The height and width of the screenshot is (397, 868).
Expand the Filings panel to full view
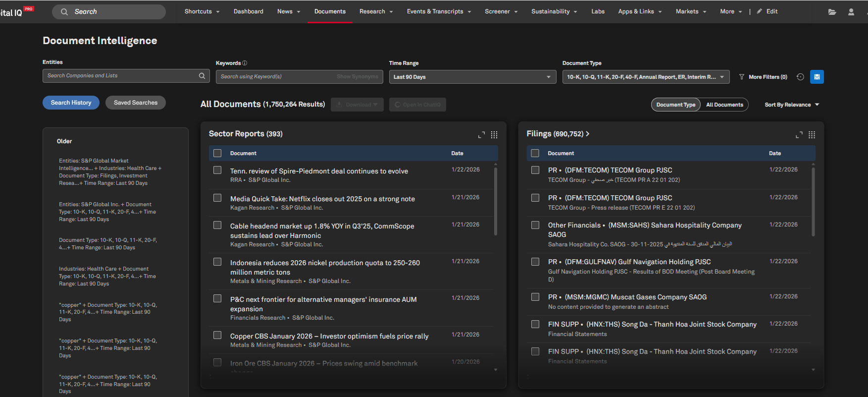[799, 135]
